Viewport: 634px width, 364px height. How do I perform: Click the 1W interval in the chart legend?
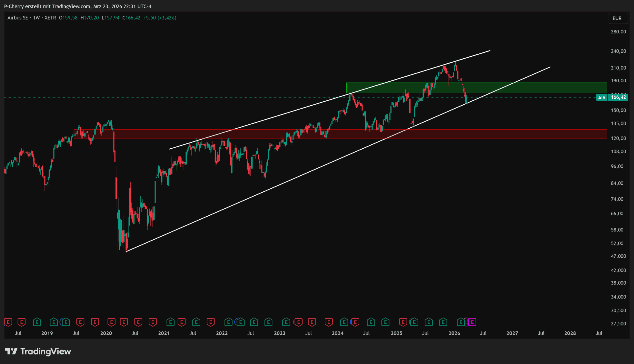(36, 18)
